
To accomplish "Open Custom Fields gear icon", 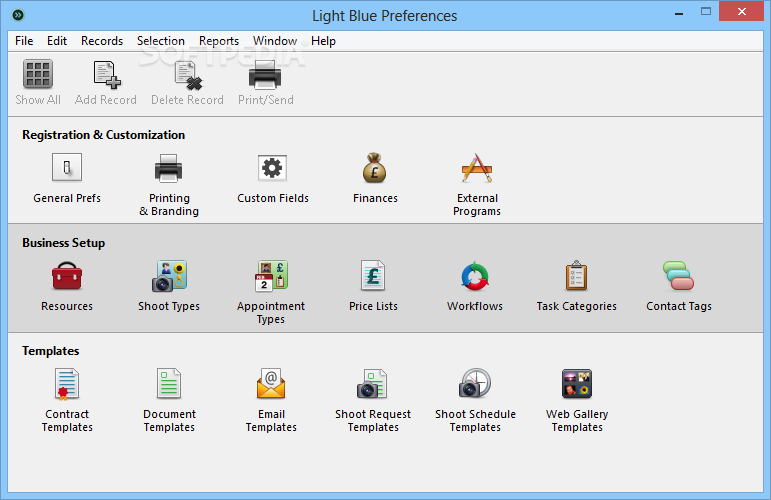I will click(x=272, y=168).
